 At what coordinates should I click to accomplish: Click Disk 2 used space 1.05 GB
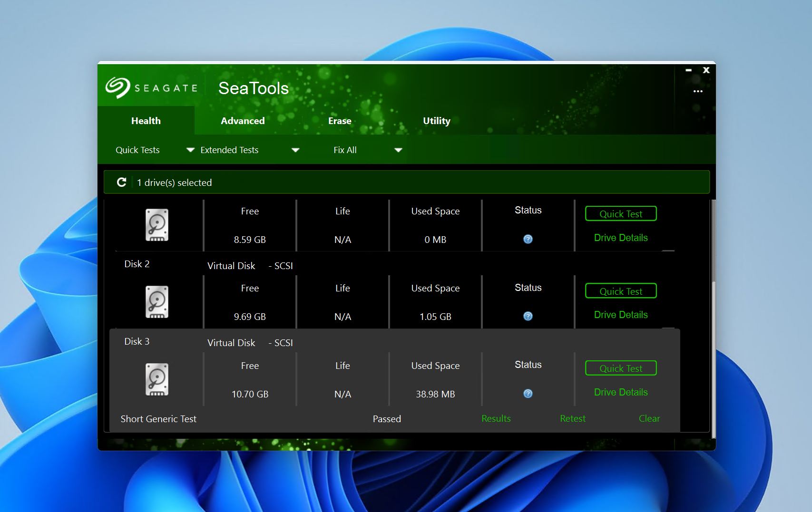coord(435,317)
